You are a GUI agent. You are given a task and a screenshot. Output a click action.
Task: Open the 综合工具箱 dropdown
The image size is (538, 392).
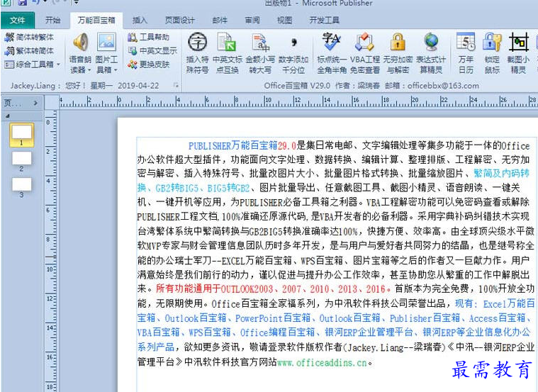(33, 65)
